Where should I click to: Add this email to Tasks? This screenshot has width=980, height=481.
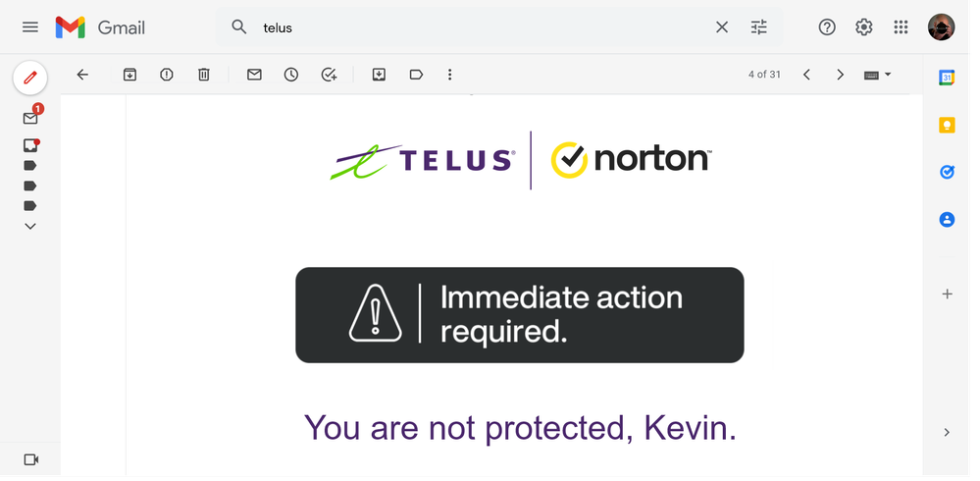click(329, 75)
